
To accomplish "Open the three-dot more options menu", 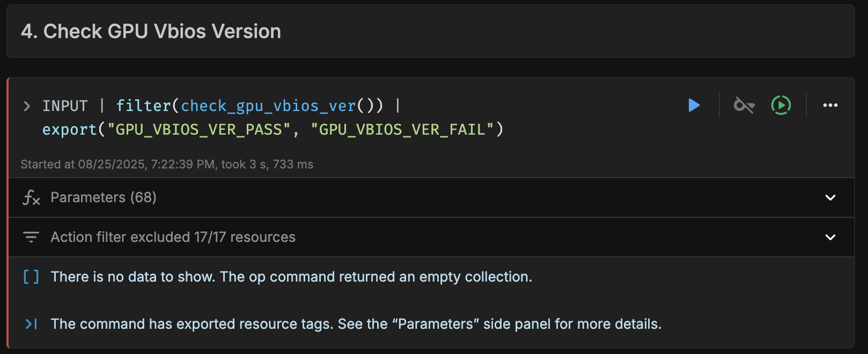I will coord(830,105).
